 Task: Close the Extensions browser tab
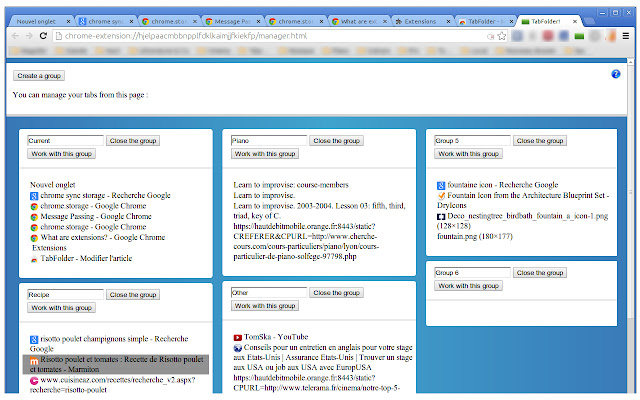pos(448,22)
